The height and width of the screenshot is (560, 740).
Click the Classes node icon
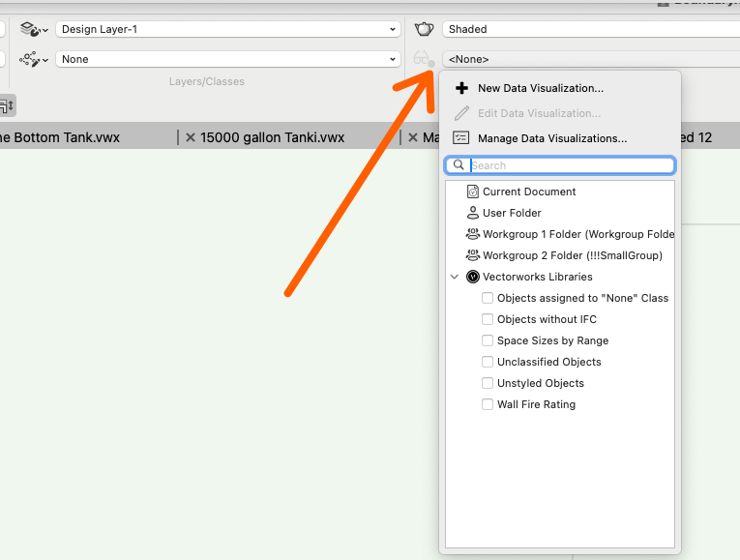click(29, 60)
